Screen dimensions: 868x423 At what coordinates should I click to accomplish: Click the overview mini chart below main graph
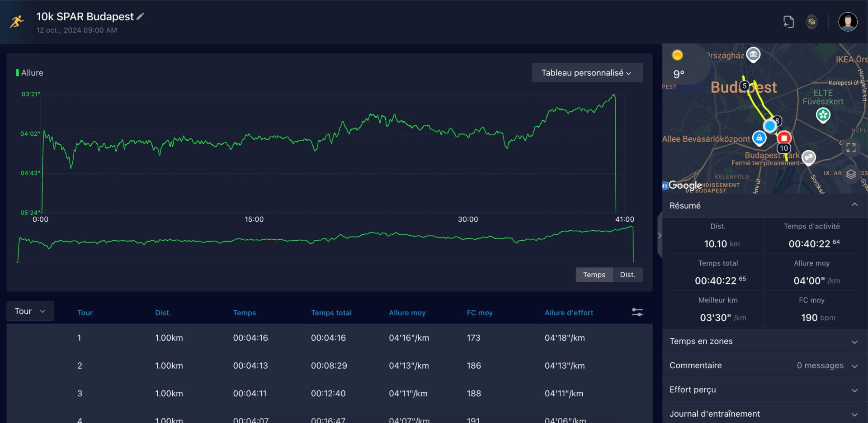[325, 244]
